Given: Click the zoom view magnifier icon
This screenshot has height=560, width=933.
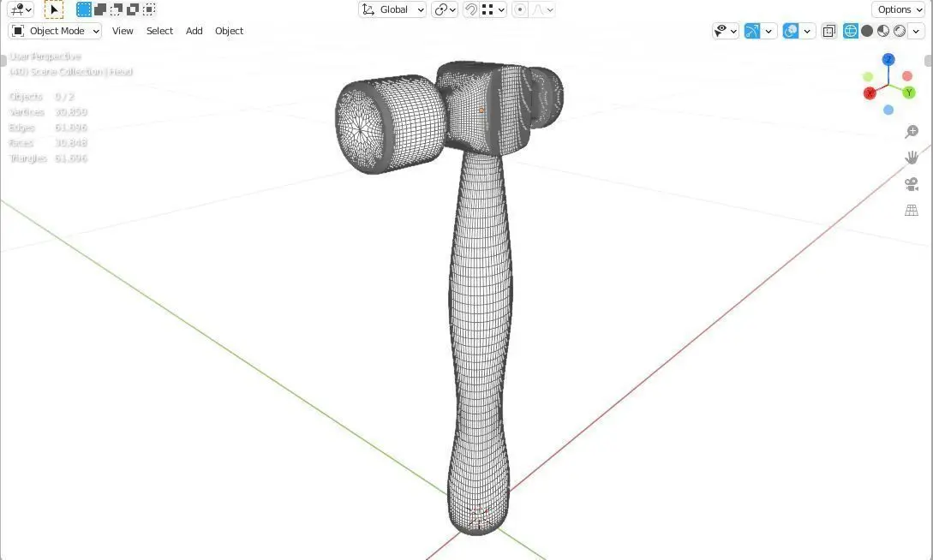Looking at the screenshot, I should (x=912, y=131).
